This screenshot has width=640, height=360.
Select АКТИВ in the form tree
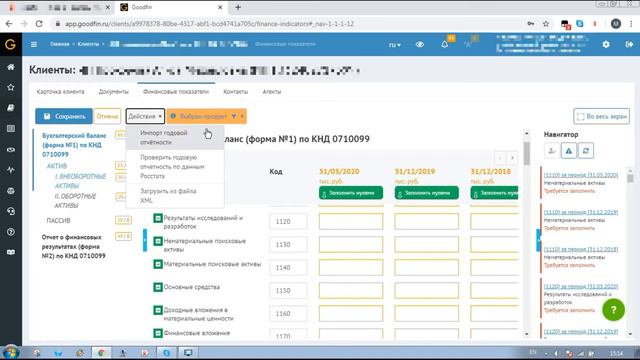coord(57,166)
